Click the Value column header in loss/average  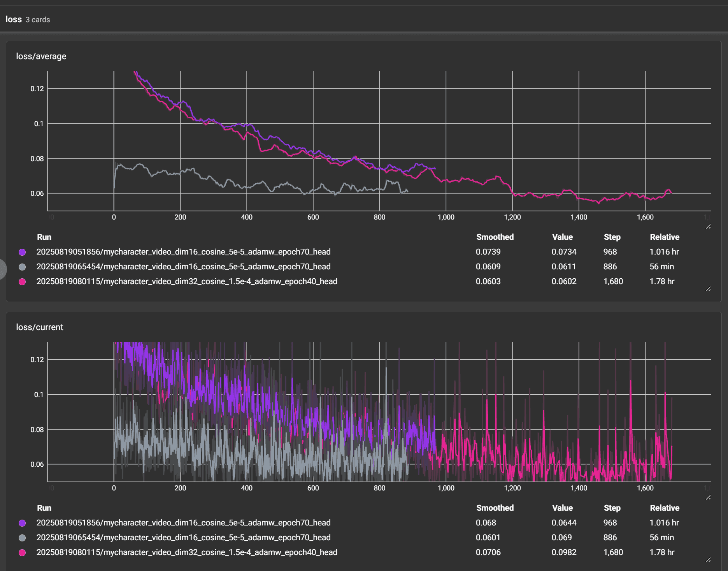tap(562, 237)
